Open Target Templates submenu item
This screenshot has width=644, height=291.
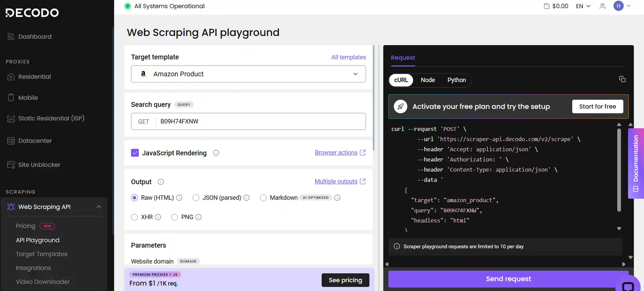42,254
